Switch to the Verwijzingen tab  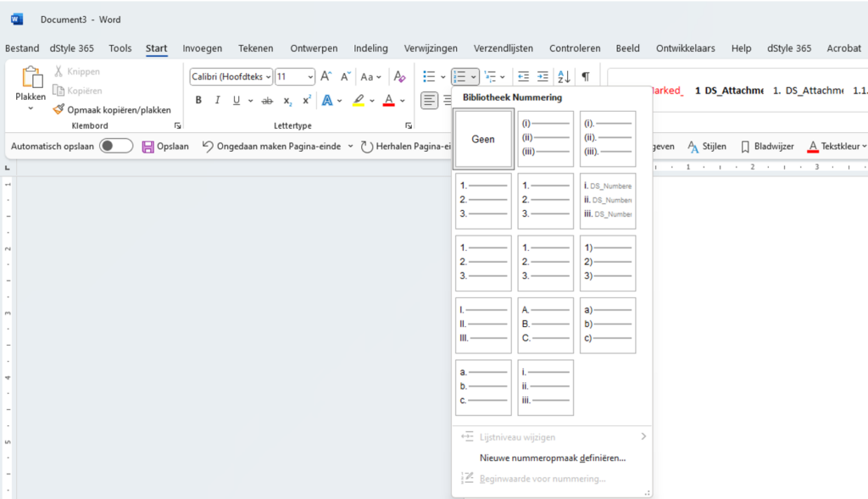click(x=431, y=48)
